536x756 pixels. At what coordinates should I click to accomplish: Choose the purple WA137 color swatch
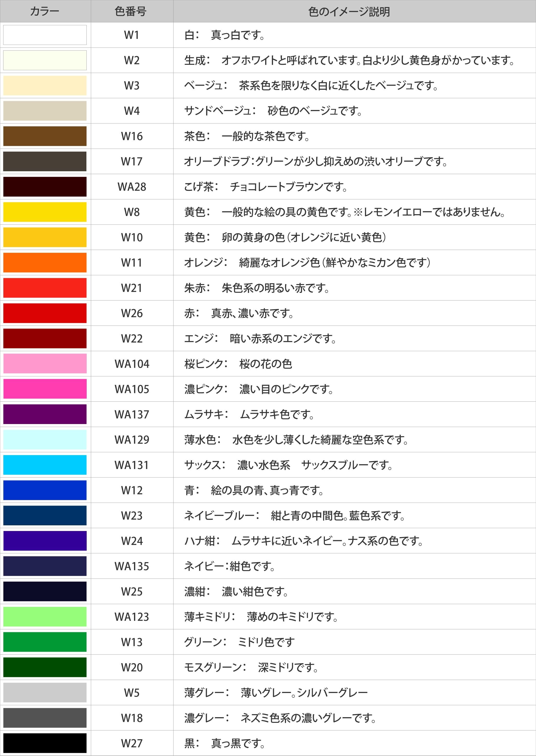[45, 414]
